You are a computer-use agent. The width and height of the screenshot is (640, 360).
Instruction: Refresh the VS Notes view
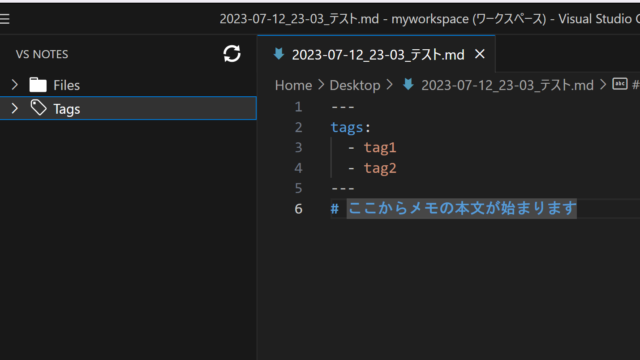tap(232, 54)
